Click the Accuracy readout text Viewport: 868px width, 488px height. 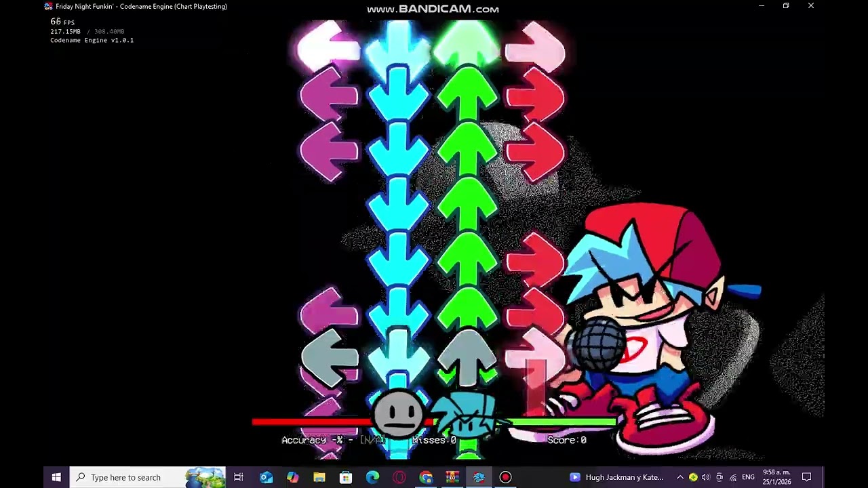coord(333,441)
